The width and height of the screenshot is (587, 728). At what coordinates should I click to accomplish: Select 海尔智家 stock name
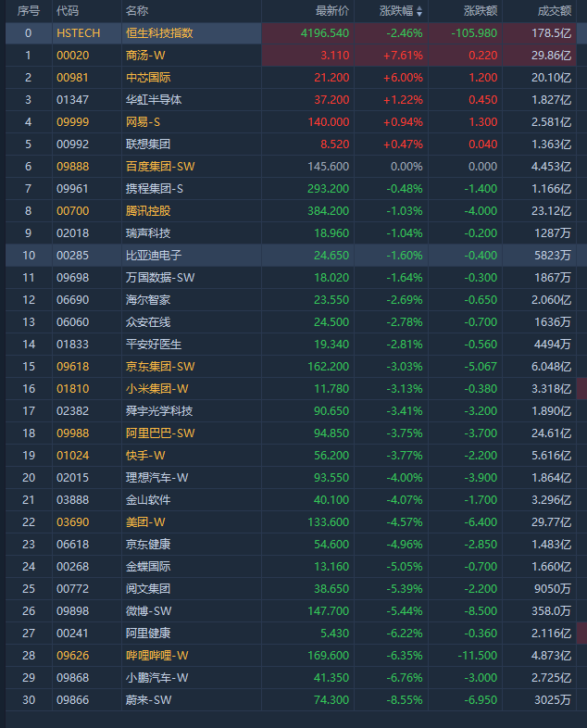tap(148, 300)
